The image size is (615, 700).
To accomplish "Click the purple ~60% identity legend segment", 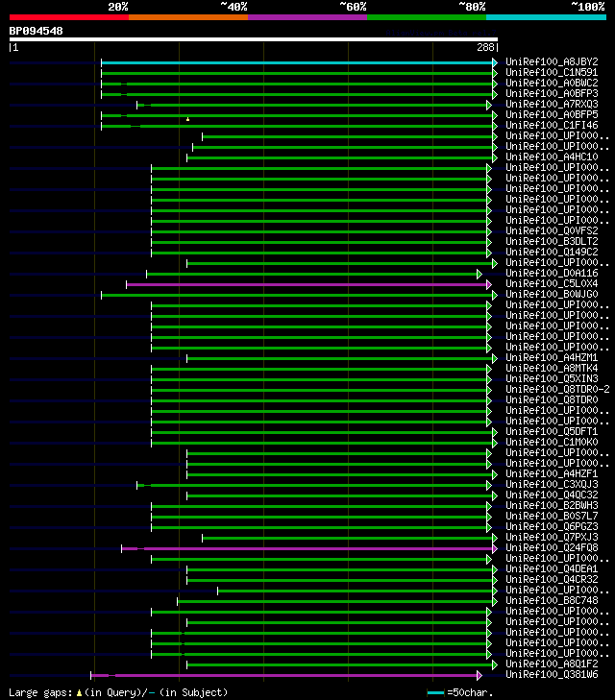I will click(x=307, y=17).
